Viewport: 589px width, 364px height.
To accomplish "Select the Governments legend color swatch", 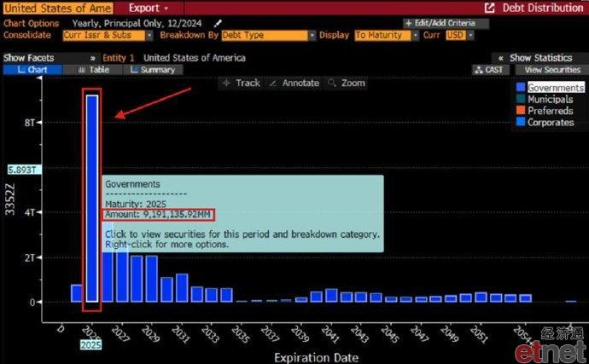I will [521, 88].
